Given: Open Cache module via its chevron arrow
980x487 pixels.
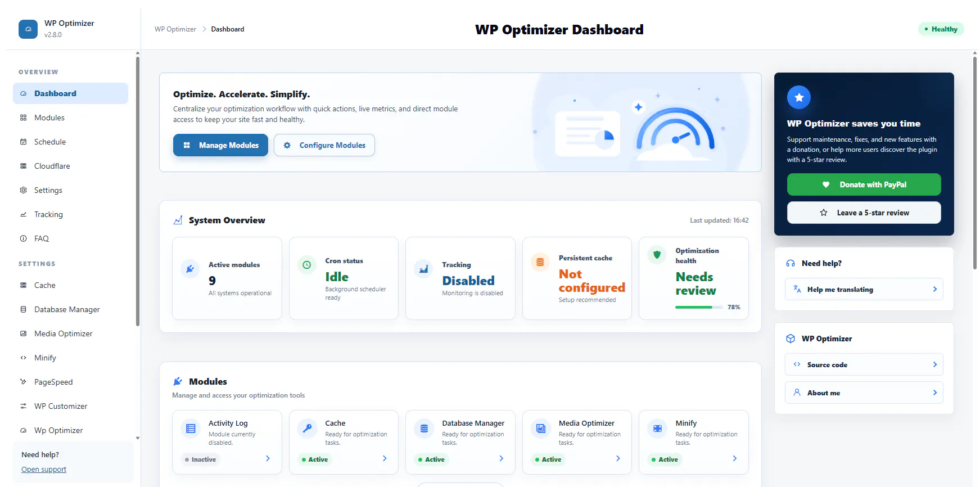Looking at the screenshot, I should pos(385,459).
